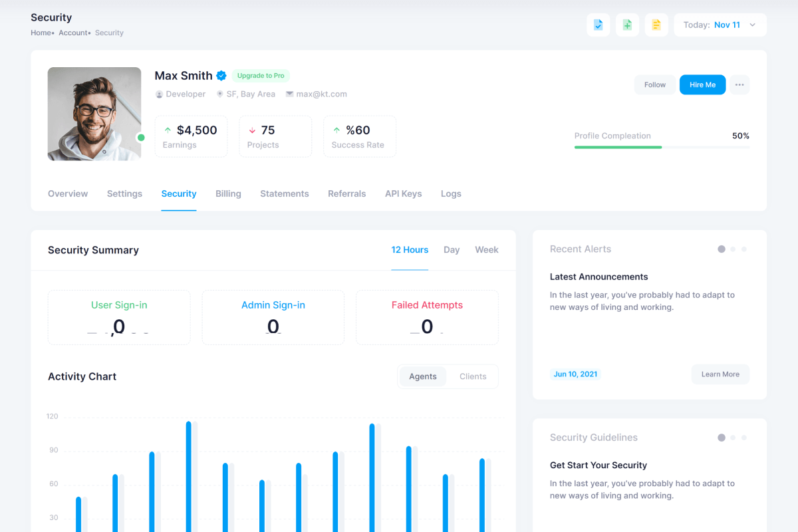Click the person icon next to Developer
Screen dimensions: 798x532
(159, 94)
